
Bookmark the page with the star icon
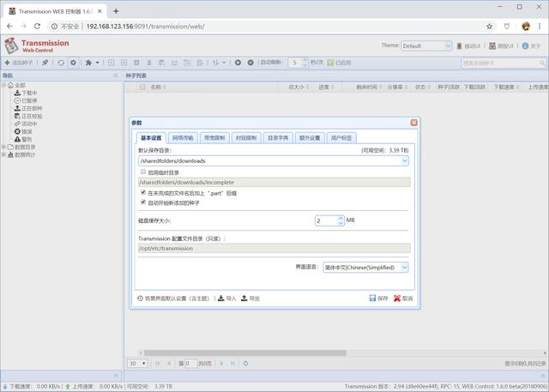coord(490,27)
